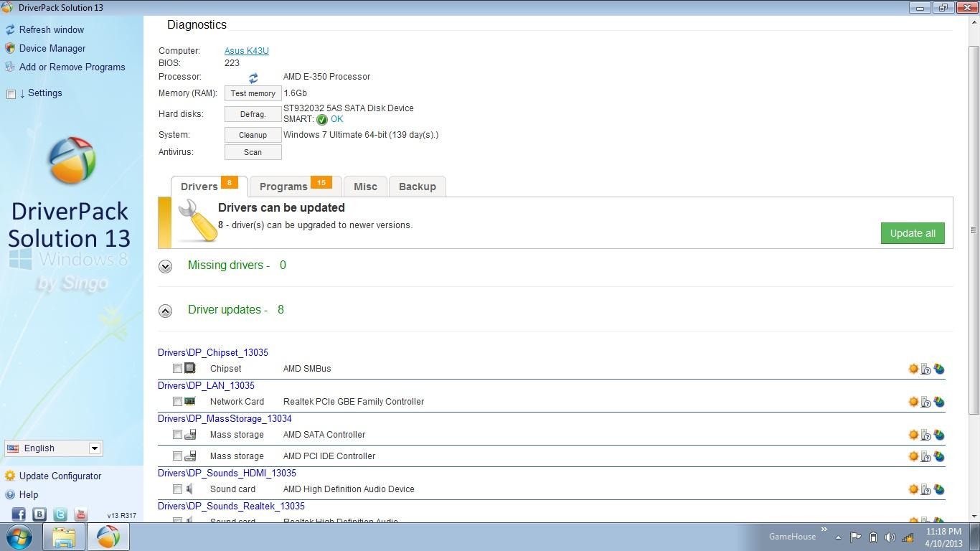Click sun icon for AMD SATA Controller
This screenshot has height=551, width=980.
(913, 435)
